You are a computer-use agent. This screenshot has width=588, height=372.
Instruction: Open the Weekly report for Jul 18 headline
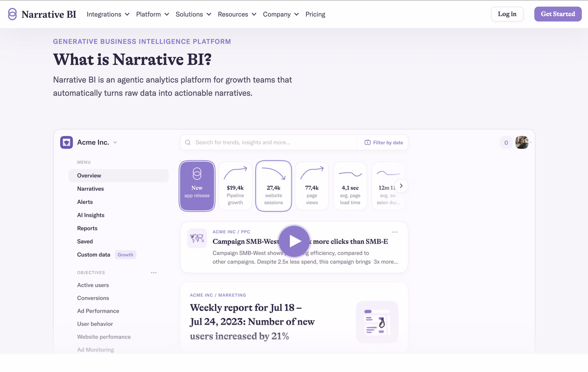pos(252,322)
